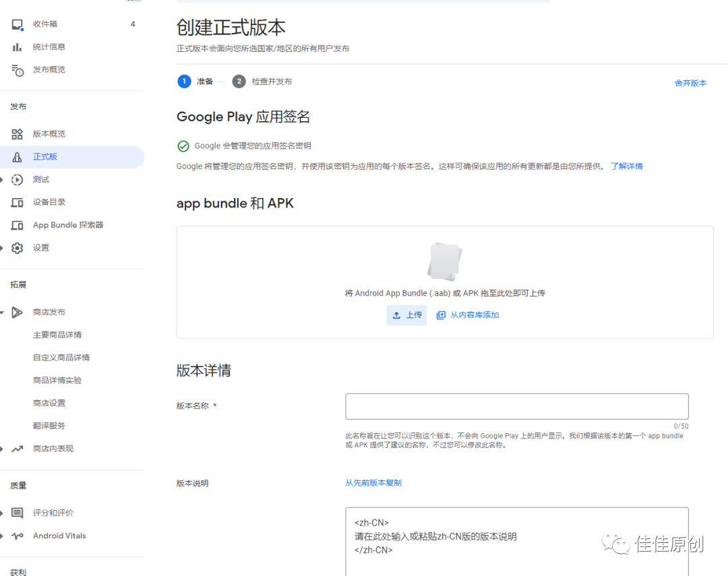728x576 pixels.
Task: Click the upload arrow icon
Action: pyautogui.click(x=396, y=315)
